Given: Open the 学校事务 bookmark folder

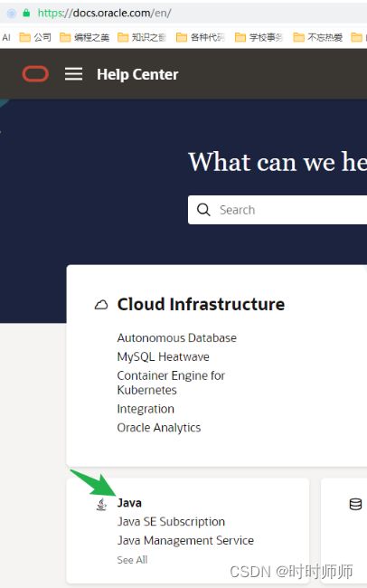Looking at the screenshot, I should pos(259,37).
